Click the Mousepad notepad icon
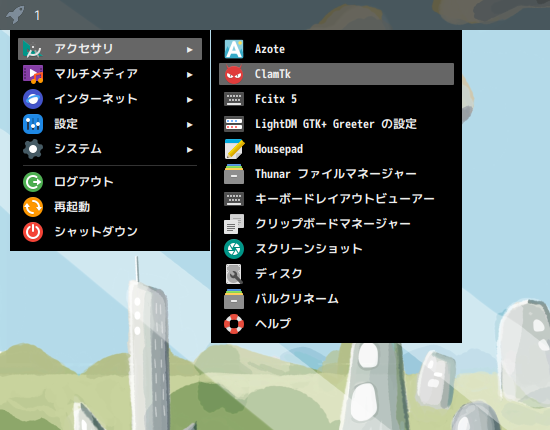This screenshot has height=430, width=550. (234, 149)
